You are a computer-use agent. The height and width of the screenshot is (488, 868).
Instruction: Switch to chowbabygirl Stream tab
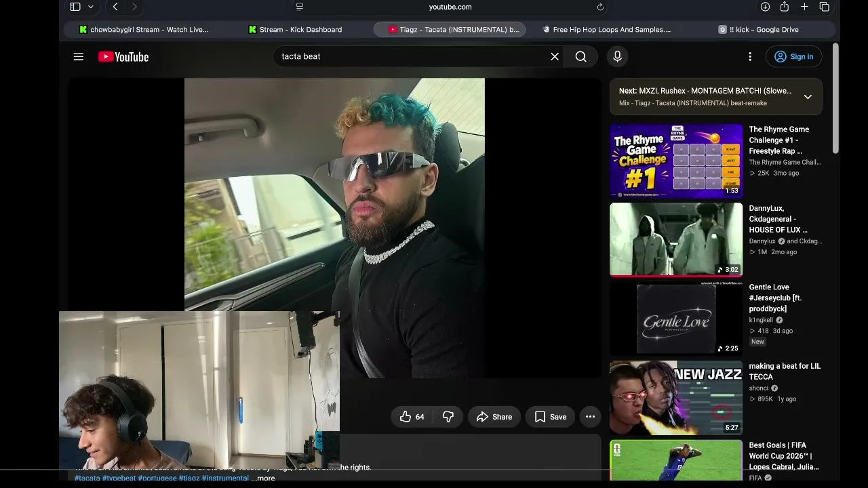[x=144, y=30]
